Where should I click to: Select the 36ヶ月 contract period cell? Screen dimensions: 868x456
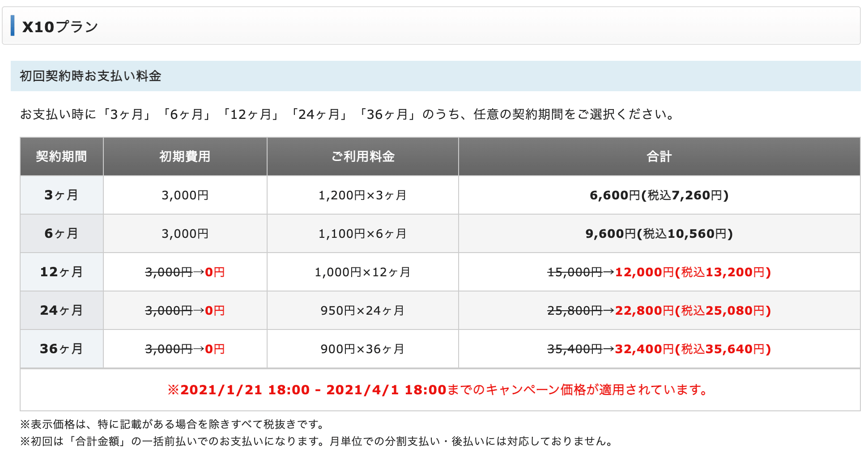[62, 349]
